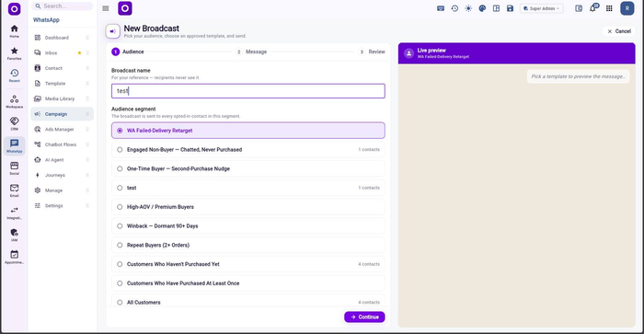Open Media Library in the WhatsApp menu
Viewport: 644px width, 334px height.
[x=62, y=98]
